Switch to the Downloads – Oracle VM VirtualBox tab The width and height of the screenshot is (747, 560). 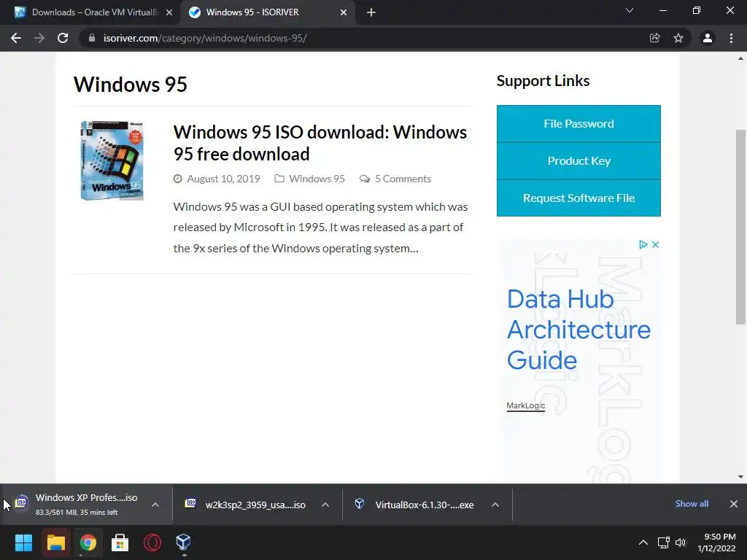coord(90,12)
